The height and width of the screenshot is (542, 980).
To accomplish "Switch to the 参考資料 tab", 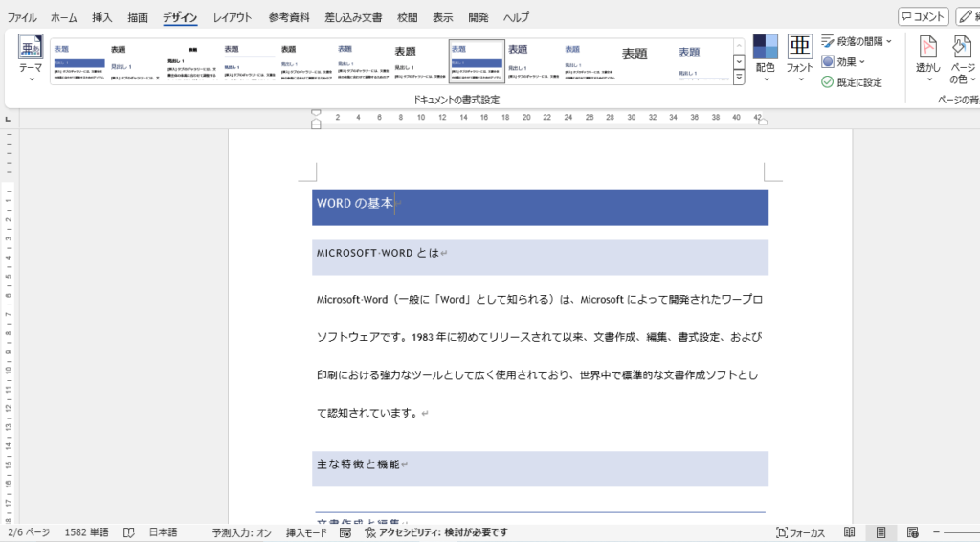I will (x=289, y=17).
